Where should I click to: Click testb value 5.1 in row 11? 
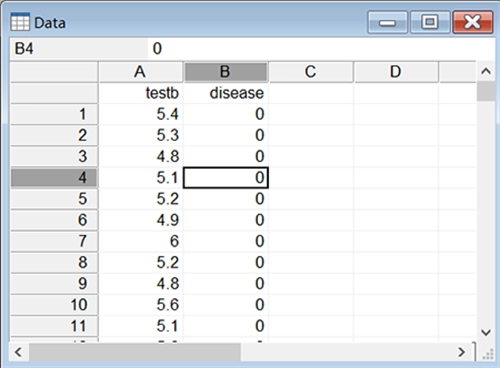click(x=141, y=326)
